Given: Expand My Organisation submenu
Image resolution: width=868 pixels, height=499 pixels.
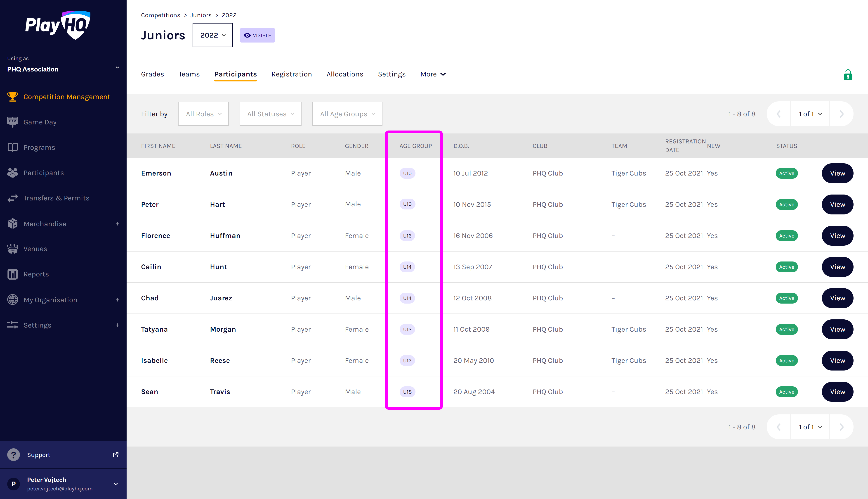Looking at the screenshot, I should (118, 300).
